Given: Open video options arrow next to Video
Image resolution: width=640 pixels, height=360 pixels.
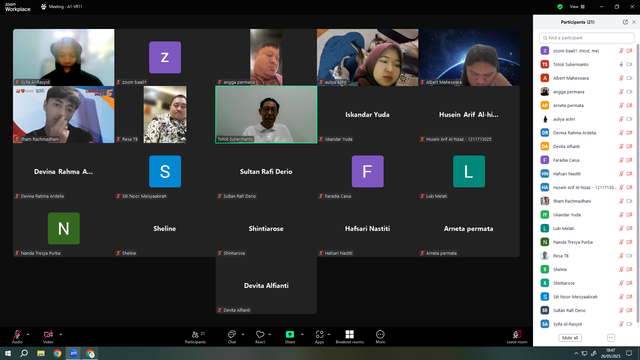Looking at the screenshot, I should [60, 334].
